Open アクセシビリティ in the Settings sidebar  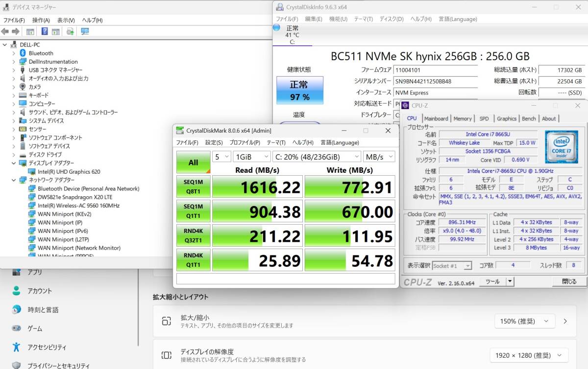coord(47,347)
